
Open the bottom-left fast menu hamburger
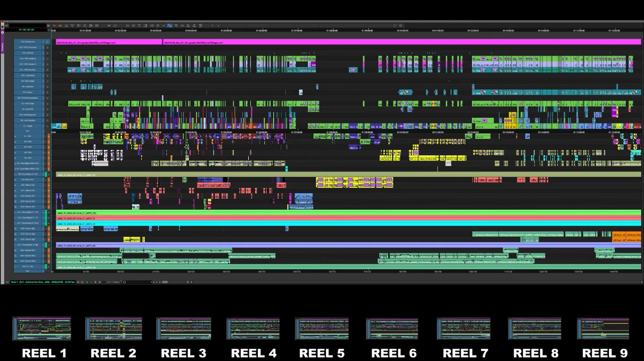[7, 282]
